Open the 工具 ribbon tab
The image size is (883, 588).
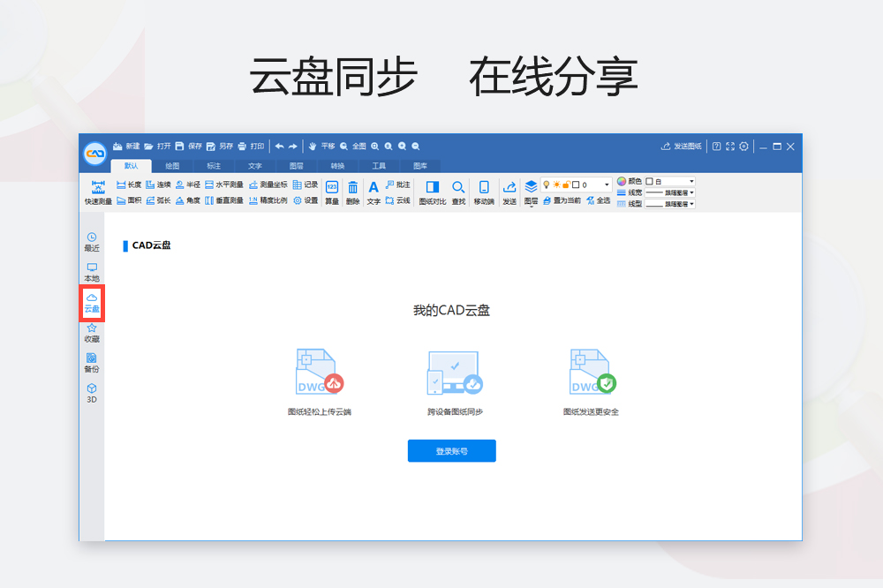379,166
